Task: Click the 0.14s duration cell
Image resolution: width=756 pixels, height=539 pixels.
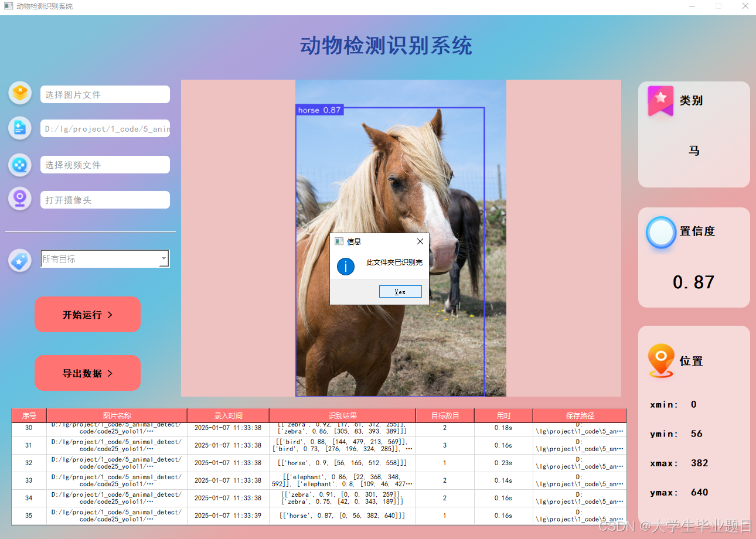Action: click(503, 480)
